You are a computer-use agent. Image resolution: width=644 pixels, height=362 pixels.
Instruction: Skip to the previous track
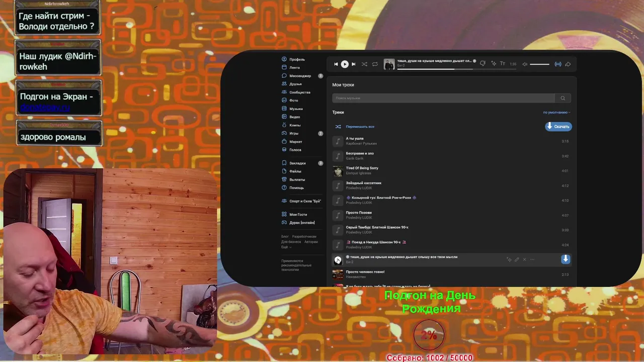pos(336,64)
